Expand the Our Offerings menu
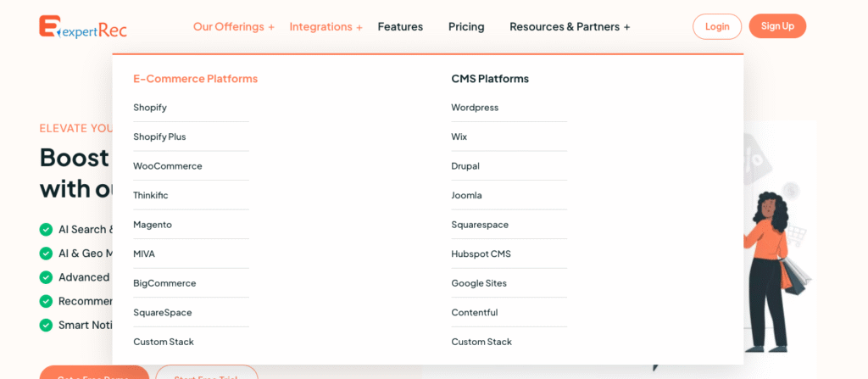868x379 pixels. 233,27
